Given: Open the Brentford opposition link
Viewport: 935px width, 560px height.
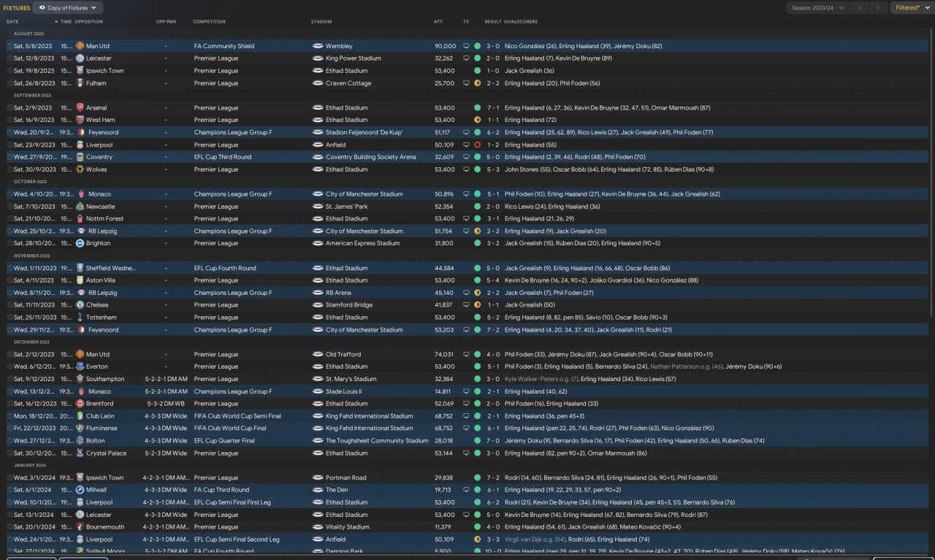Looking at the screenshot, I should point(100,404).
